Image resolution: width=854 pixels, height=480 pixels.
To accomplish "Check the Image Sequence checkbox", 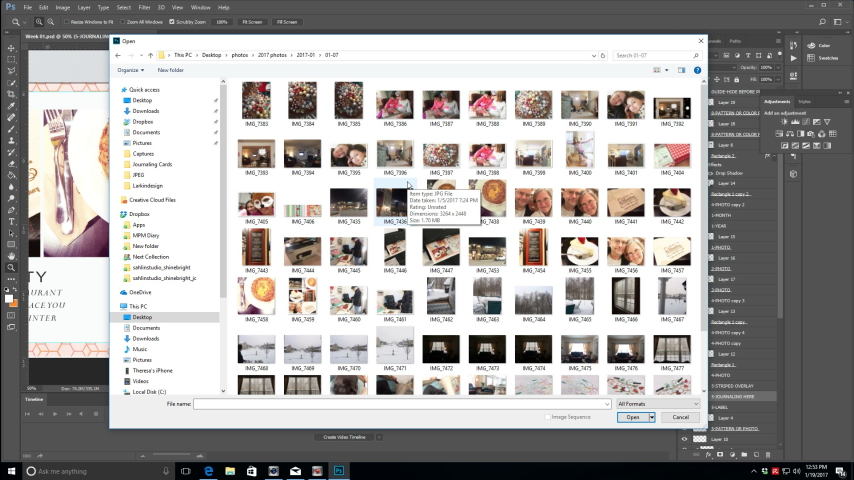I will pyautogui.click(x=547, y=417).
